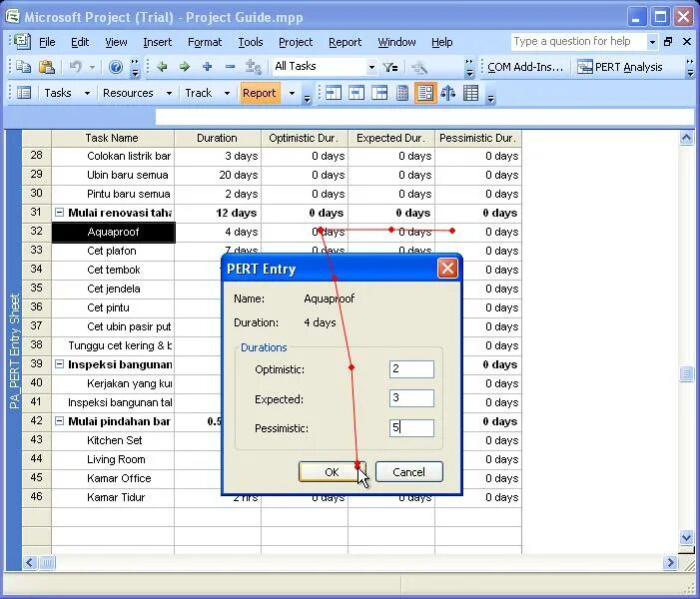Click the Expected Gantt icon
The width and height of the screenshot is (700, 599).
(x=356, y=93)
